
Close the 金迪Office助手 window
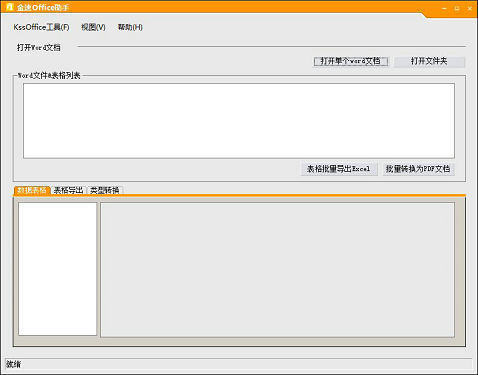[470, 8]
